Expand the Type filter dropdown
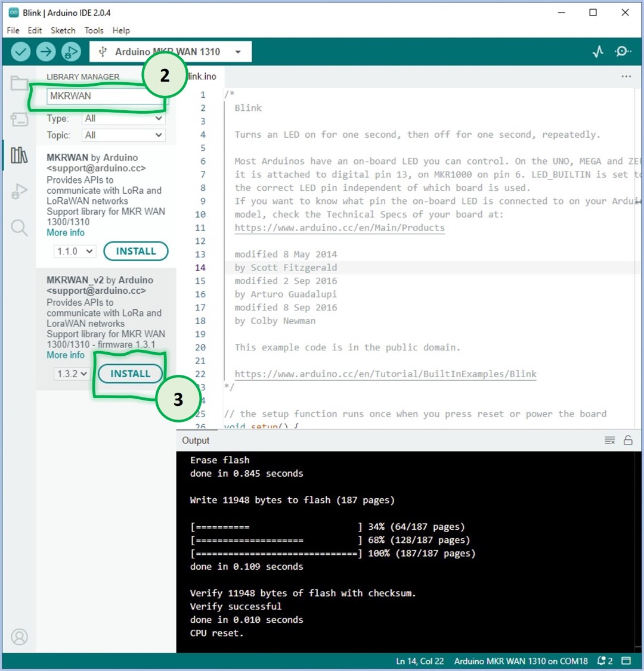 coord(123,119)
